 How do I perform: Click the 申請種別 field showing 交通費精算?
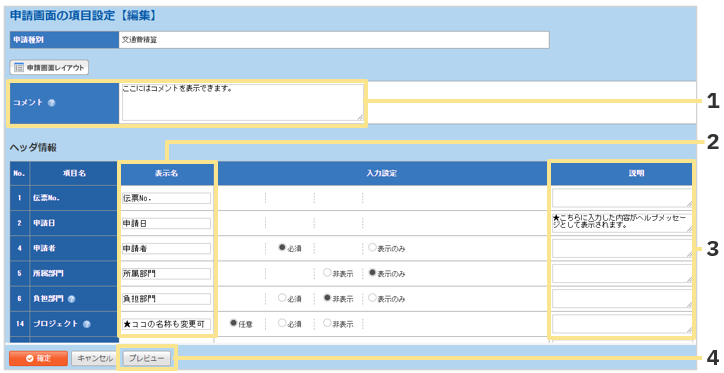(334, 40)
